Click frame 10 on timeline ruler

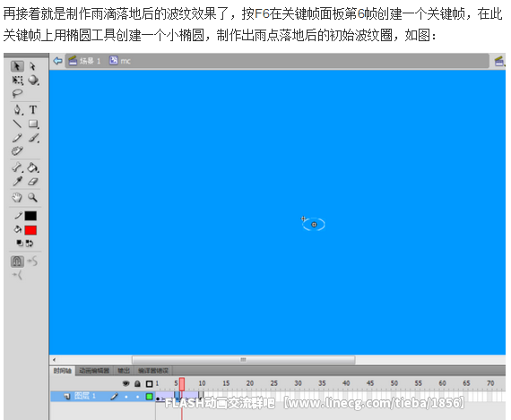tap(202, 383)
